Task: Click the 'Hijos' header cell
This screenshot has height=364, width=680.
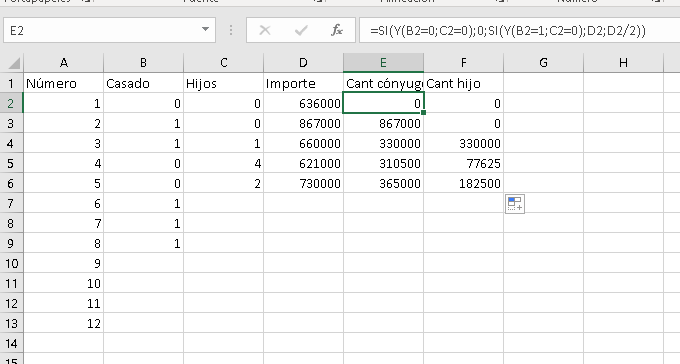Action: pyautogui.click(x=223, y=83)
